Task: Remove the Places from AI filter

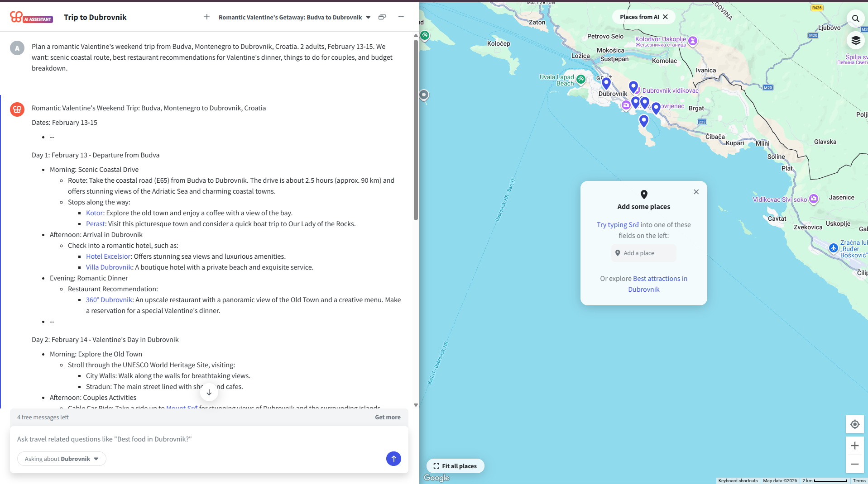Action: [665, 17]
